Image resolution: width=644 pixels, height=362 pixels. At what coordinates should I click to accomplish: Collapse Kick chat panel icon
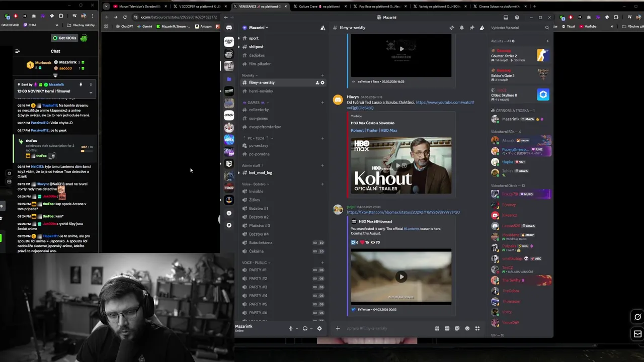pos(17,51)
